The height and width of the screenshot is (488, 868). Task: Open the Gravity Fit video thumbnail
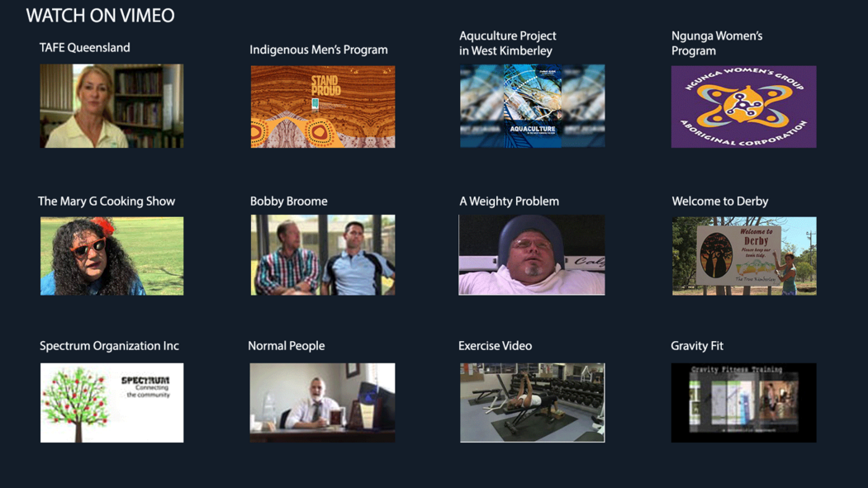point(743,403)
